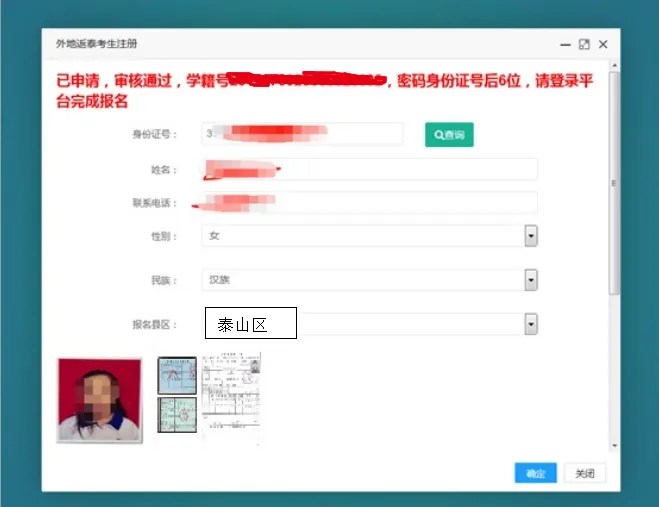The height and width of the screenshot is (507, 659).
Task: Open the red-background portrait photo thumbnail
Action: 100,400
